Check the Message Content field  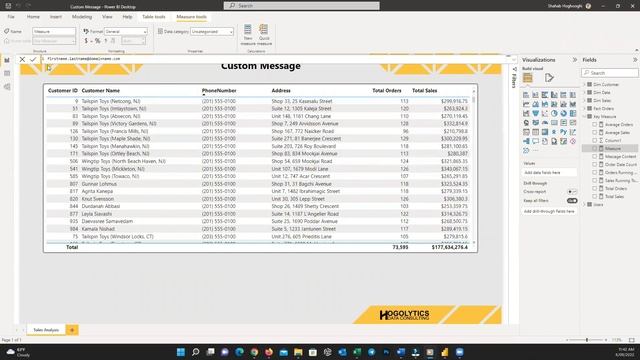click(595, 156)
